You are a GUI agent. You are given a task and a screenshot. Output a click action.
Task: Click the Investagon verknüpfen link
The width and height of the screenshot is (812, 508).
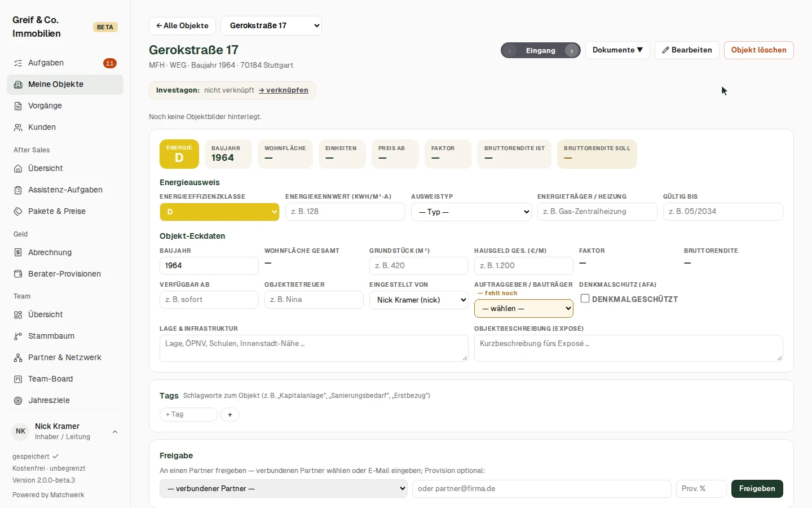(284, 90)
